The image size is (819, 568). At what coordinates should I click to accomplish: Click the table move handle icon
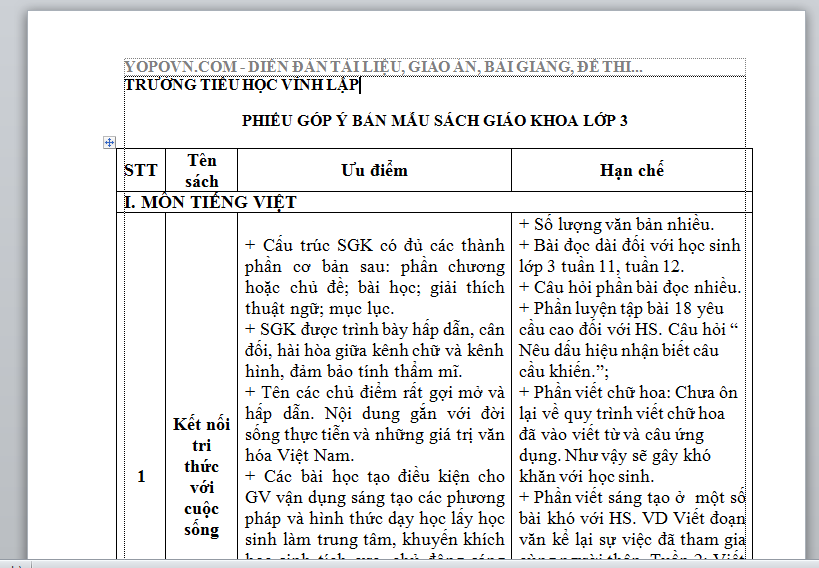110,143
